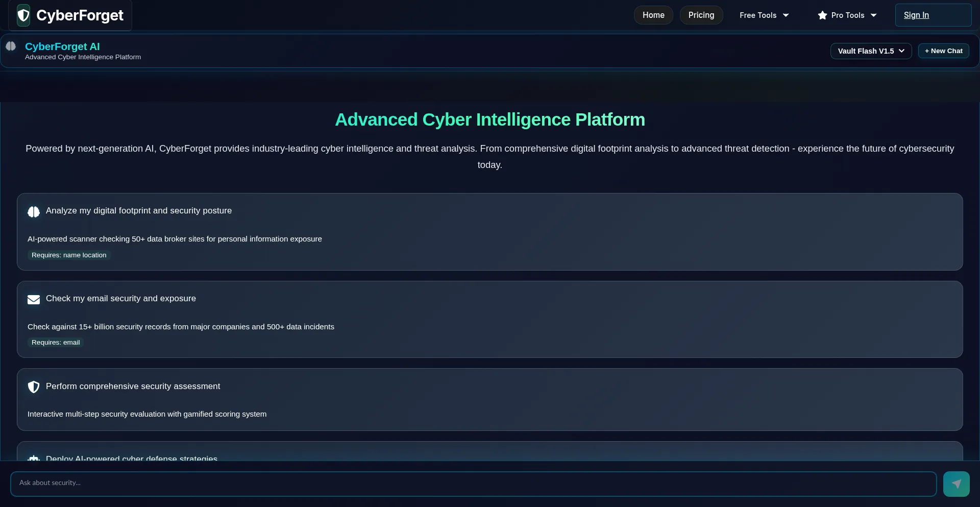Image resolution: width=980 pixels, height=507 pixels.
Task: Click the shield icon on security assessment card
Action: [34, 387]
